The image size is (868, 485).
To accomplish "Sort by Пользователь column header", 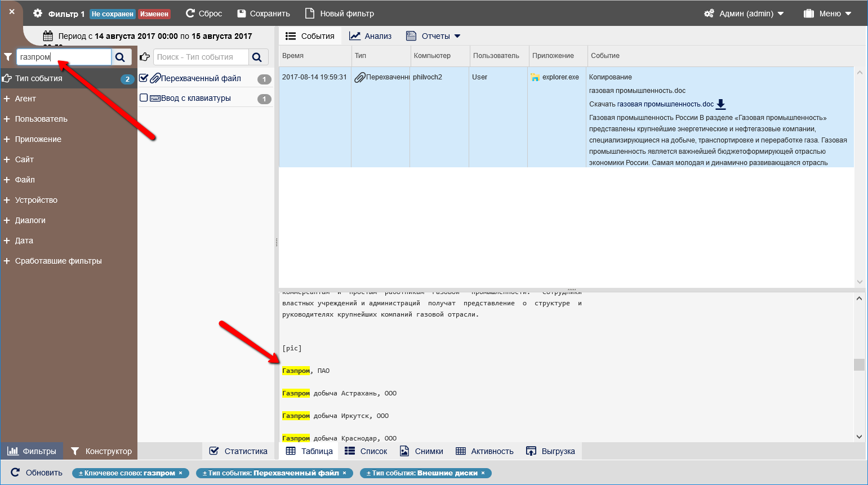I will (498, 56).
